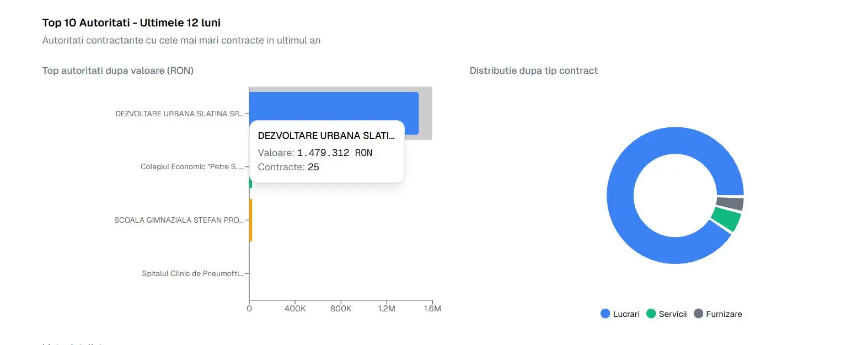Click the green Servicii legend dot
The image size is (868, 345).
tap(651, 314)
